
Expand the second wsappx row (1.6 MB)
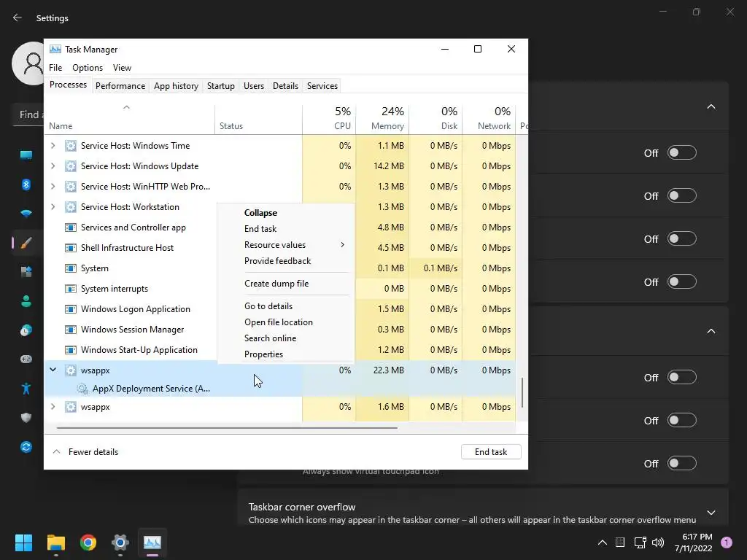pyautogui.click(x=53, y=407)
